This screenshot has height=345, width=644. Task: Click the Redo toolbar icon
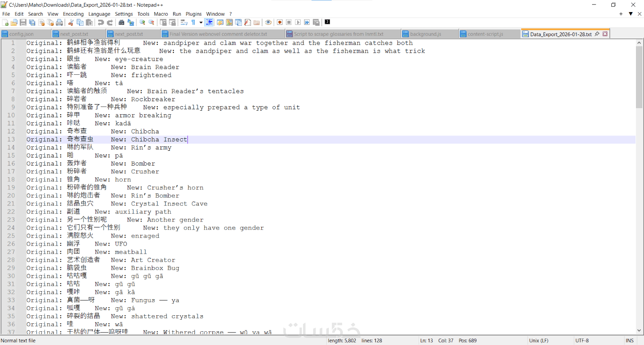110,23
